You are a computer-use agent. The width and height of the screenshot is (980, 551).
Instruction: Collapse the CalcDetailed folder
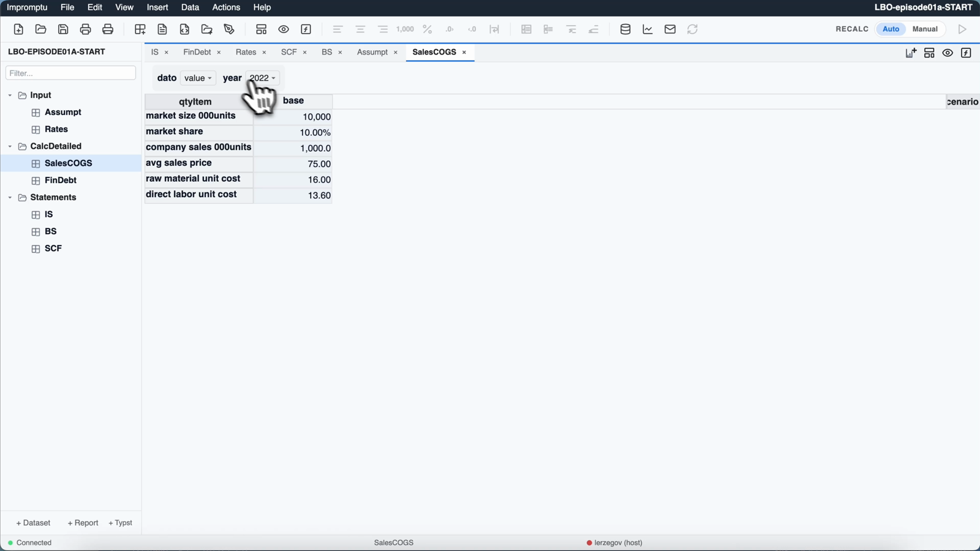pos(10,146)
